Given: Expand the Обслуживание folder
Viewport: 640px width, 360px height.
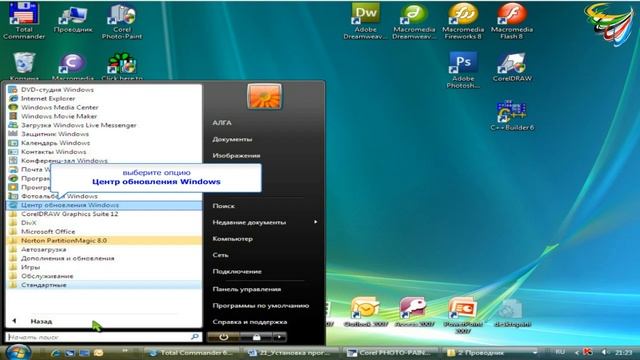Looking at the screenshot, I should pos(104,276).
